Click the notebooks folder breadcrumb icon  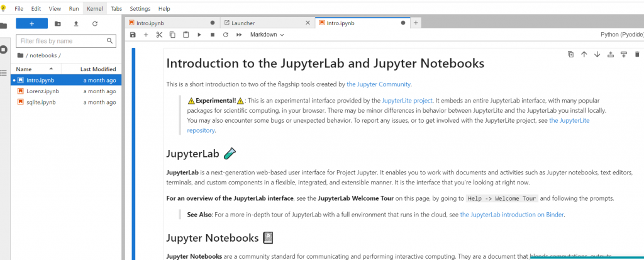tap(21, 55)
